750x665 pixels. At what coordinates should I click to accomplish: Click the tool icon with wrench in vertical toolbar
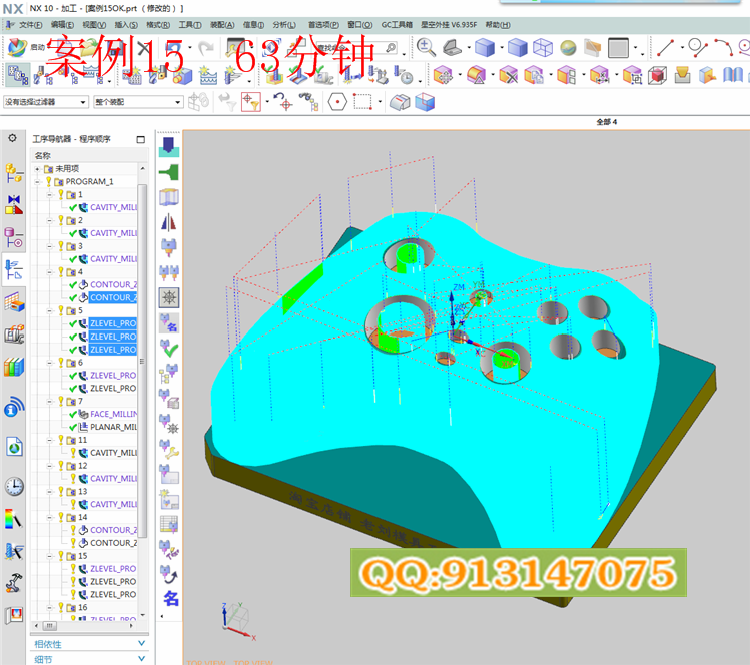[x=168, y=450]
